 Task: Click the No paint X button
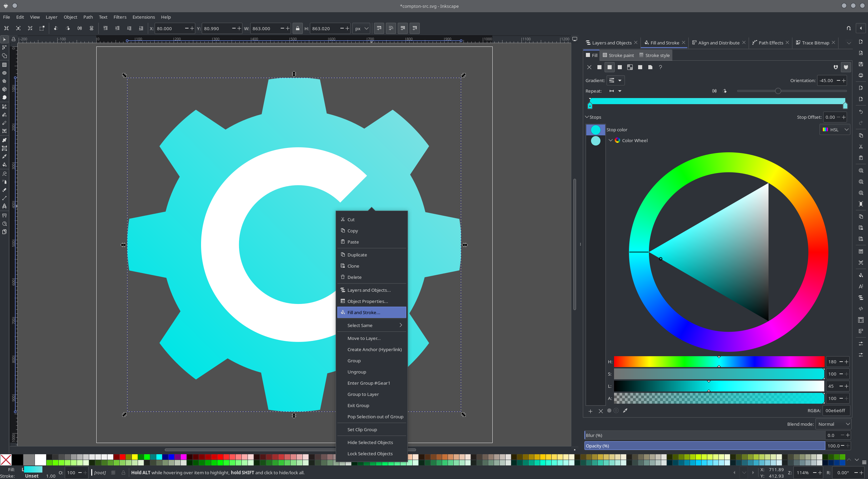(x=589, y=67)
